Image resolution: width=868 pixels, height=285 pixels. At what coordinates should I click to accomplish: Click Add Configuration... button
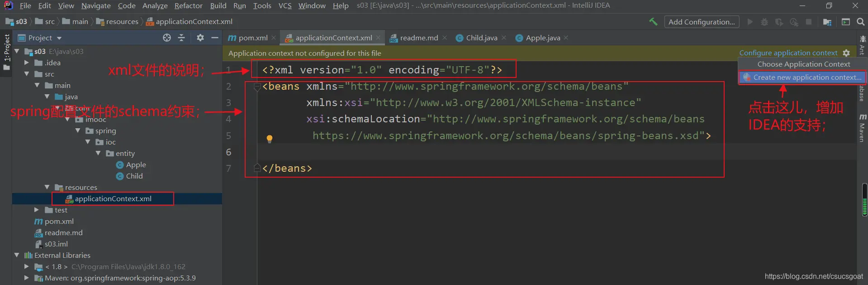click(x=702, y=22)
